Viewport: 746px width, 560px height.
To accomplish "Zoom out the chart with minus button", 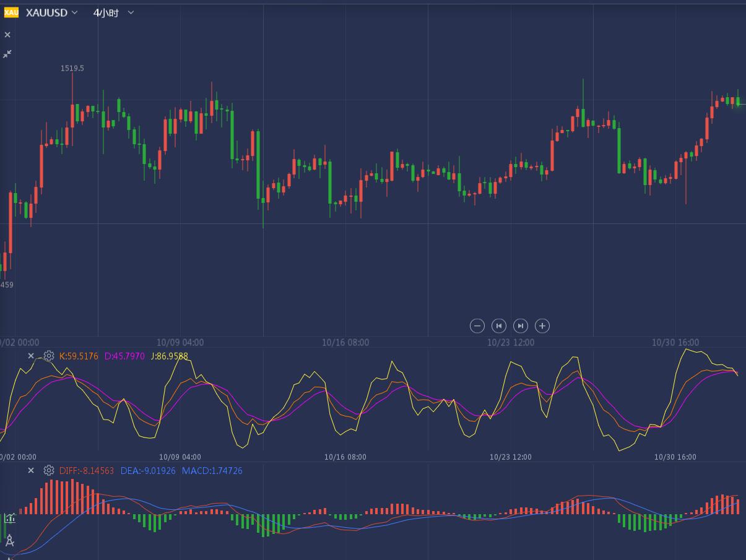I will (477, 325).
